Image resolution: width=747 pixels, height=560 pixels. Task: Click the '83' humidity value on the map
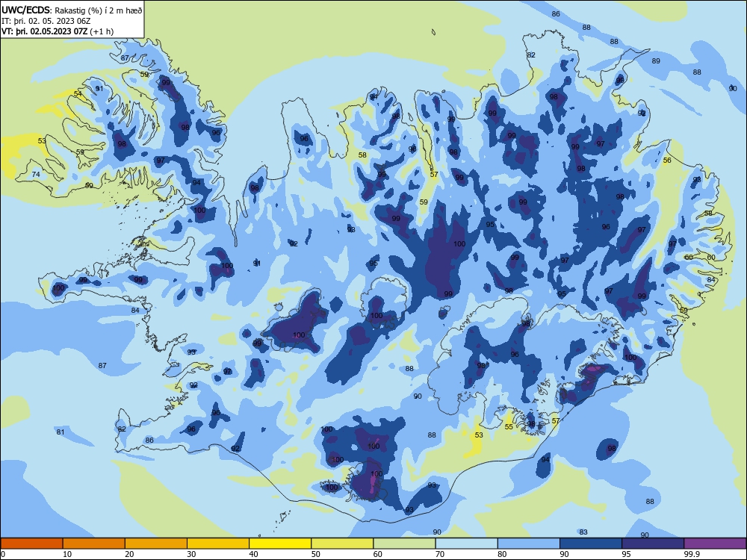[x=583, y=532]
